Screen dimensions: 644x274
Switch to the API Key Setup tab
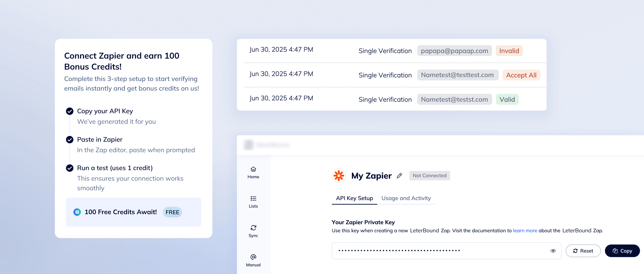pyautogui.click(x=354, y=198)
